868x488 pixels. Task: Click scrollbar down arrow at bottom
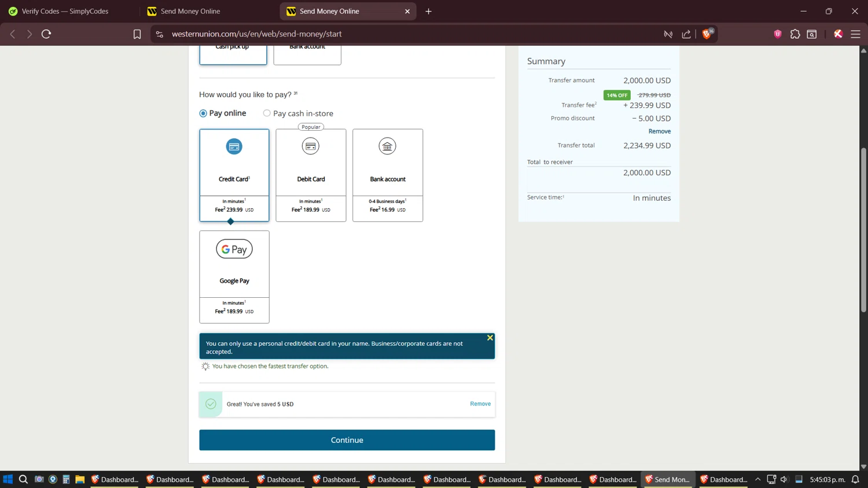(x=863, y=467)
